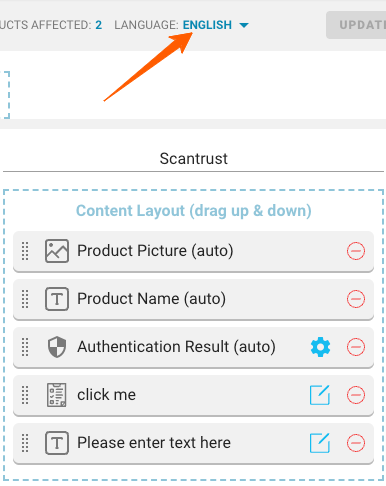This screenshot has width=386, height=486.
Task: Click the products affected count 2
Action: [x=99, y=25]
